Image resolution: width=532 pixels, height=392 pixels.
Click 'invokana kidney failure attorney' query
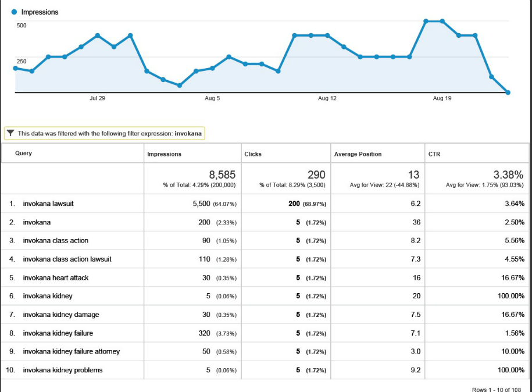72,352
